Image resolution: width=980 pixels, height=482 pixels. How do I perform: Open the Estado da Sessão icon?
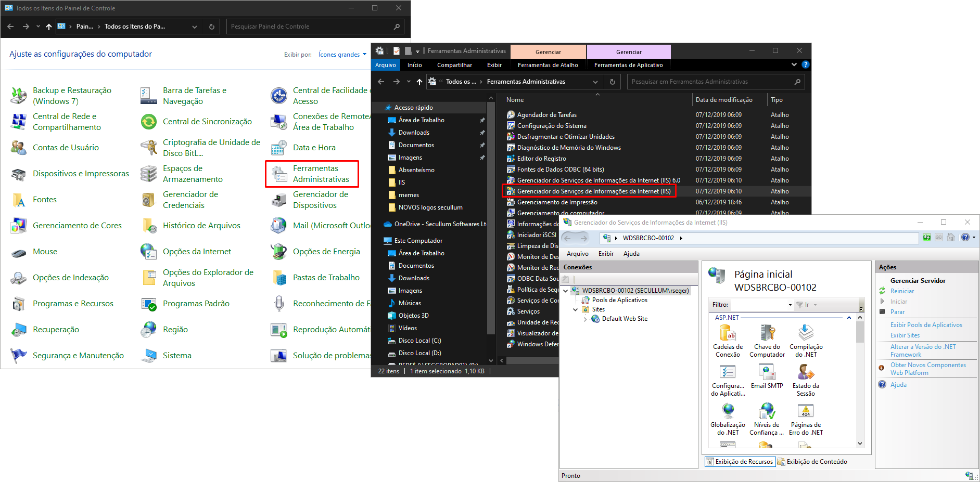[806, 373]
